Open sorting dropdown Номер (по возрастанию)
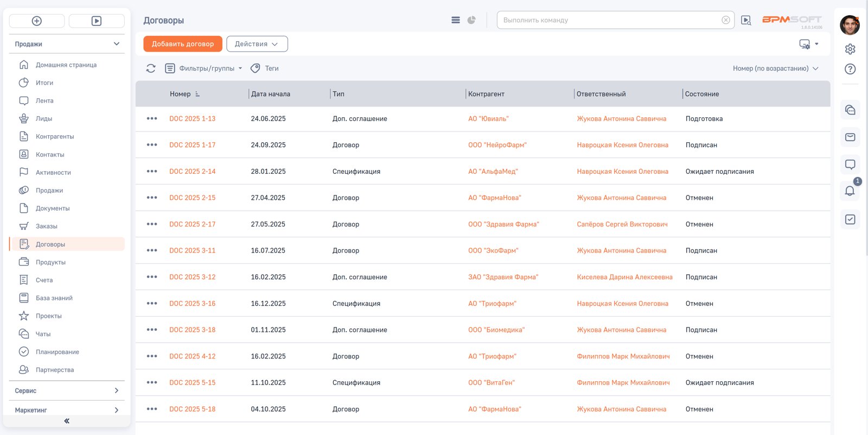Viewport: 868px width, 435px height. 775,68
